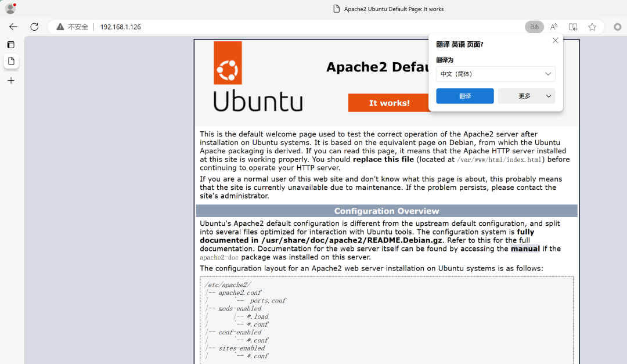Screen dimensions: 627x364
Task: Select the Apache2 page tab in sidebar
Action: coord(11,61)
